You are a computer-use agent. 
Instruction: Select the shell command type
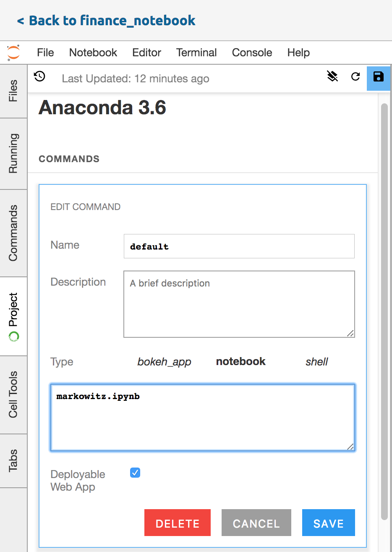(x=316, y=362)
